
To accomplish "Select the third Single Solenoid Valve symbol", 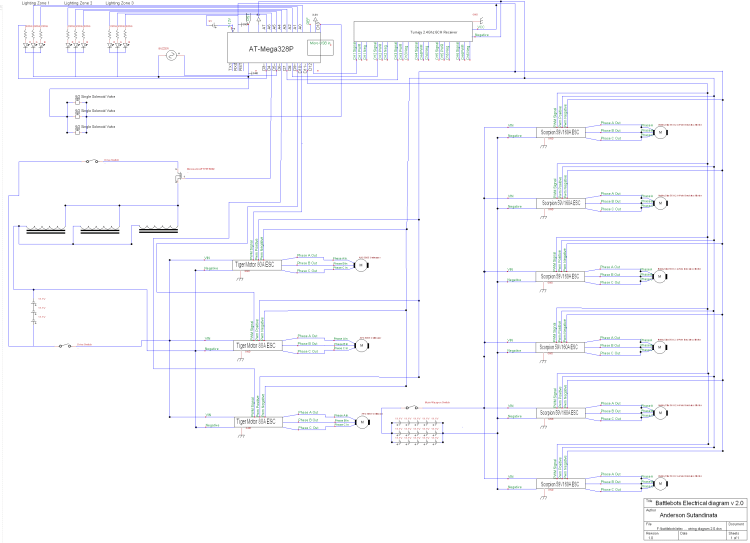I will point(78,129).
